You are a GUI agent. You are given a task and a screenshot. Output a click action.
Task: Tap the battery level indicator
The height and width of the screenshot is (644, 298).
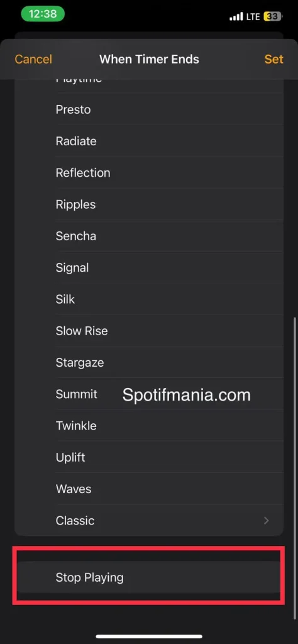pos(273,16)
